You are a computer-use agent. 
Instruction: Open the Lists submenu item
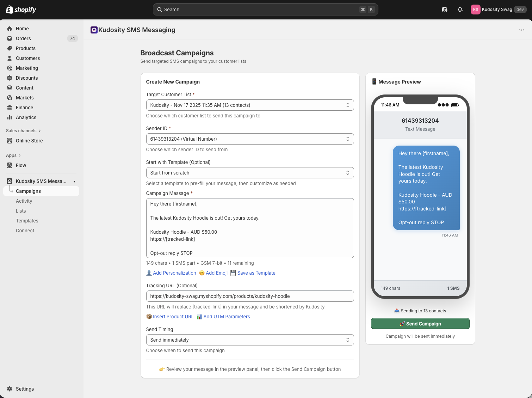(21, 211)
